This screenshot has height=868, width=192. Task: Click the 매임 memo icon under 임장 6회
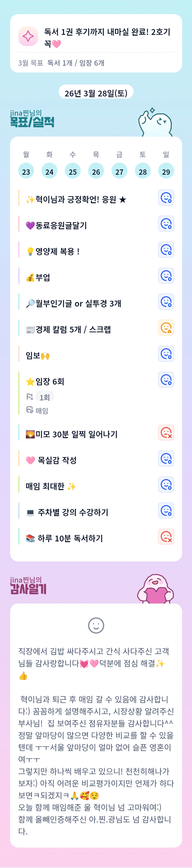tap(30, 410)
